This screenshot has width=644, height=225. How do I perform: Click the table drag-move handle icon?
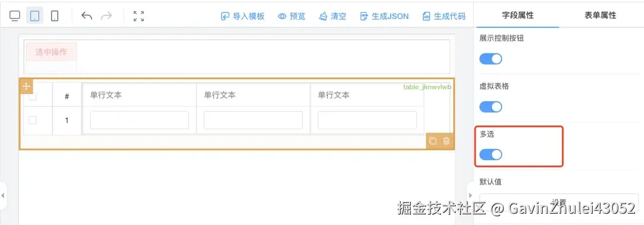coord(26,86)
